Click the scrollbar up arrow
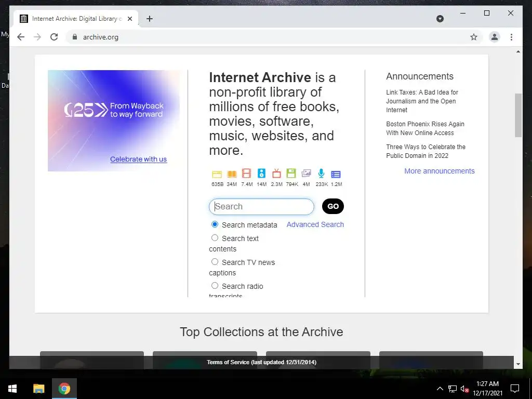The width and height of the screenshot is (532, 399). click(x=518, y=51)
